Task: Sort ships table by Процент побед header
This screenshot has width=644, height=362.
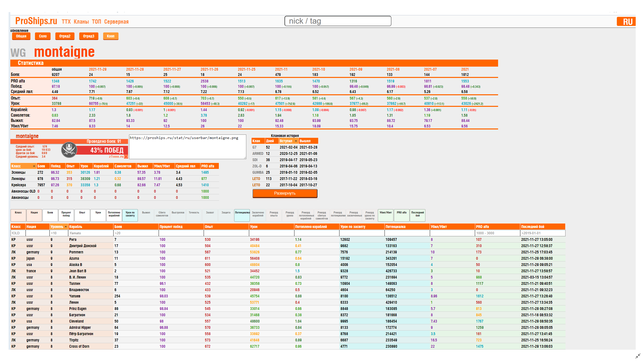Action: (x=181, y=227)
